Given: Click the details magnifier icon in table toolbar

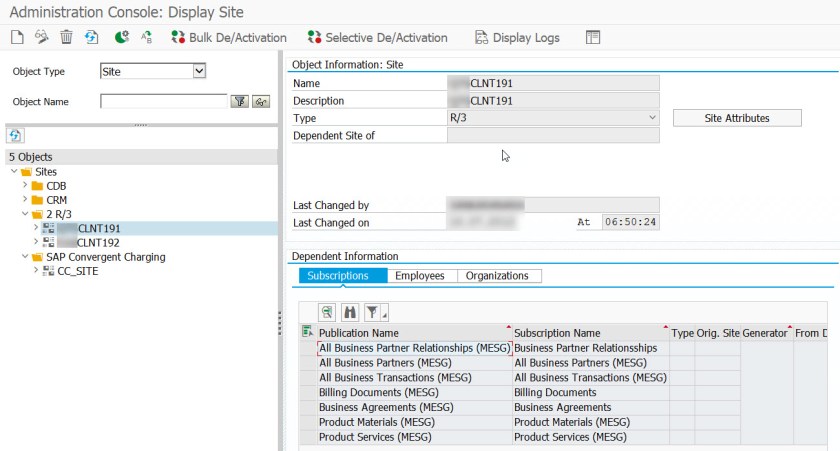Looking at the screenshot, I should [327, 312].
